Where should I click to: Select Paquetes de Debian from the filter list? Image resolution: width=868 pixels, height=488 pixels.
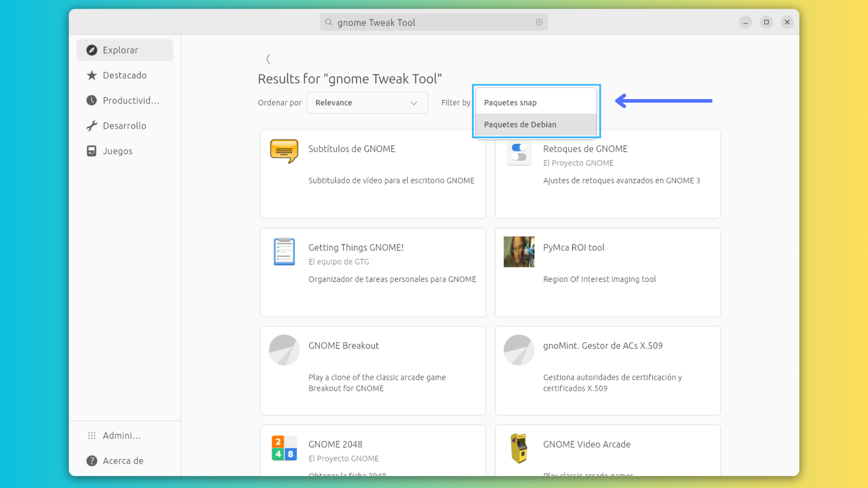(x=520, y=124)
